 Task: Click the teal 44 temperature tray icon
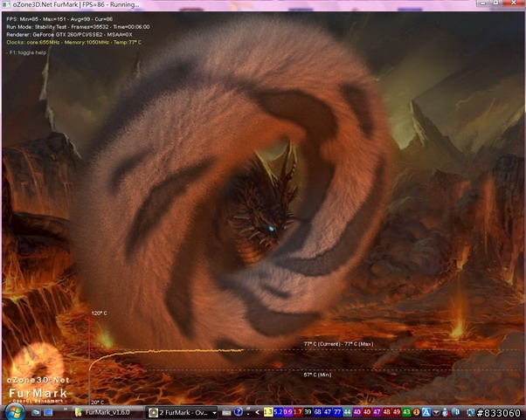coord(347,412)
